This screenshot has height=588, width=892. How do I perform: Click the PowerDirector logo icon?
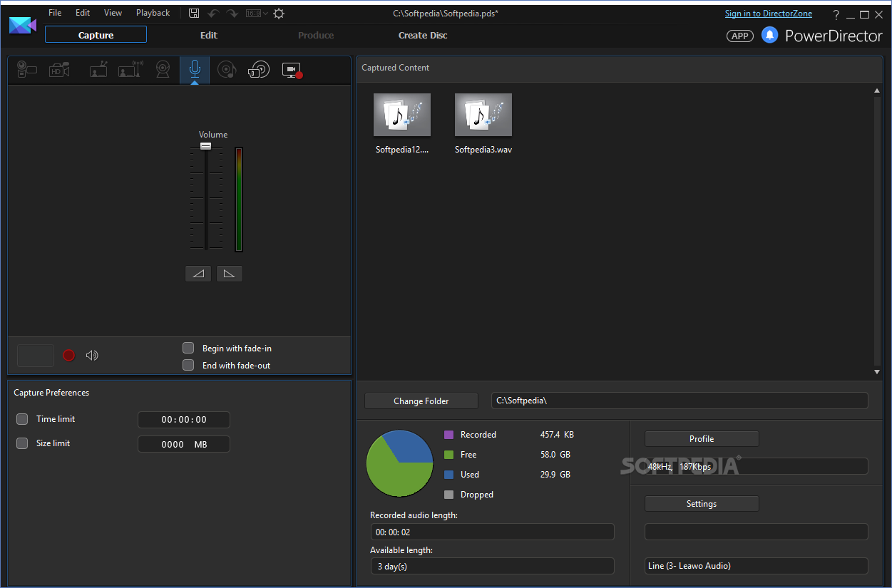coord(23,26)
